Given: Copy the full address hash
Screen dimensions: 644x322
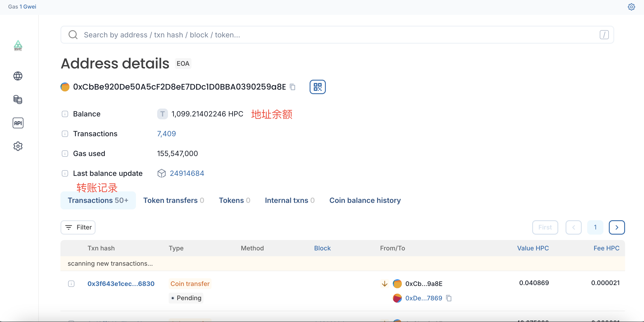Looking at the screenshot, I should [292, 87].
